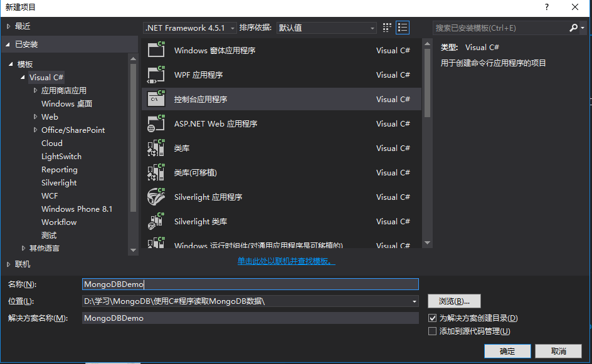Expand the 应用商店应用 node
Viewport: 592px width, 364px height.
click(35, 90)
